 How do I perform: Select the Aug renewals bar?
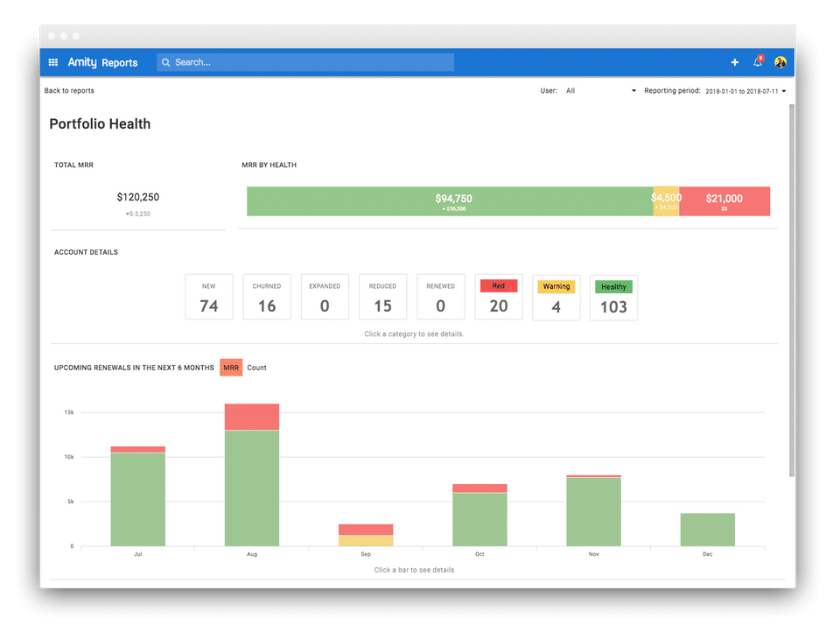252,475
